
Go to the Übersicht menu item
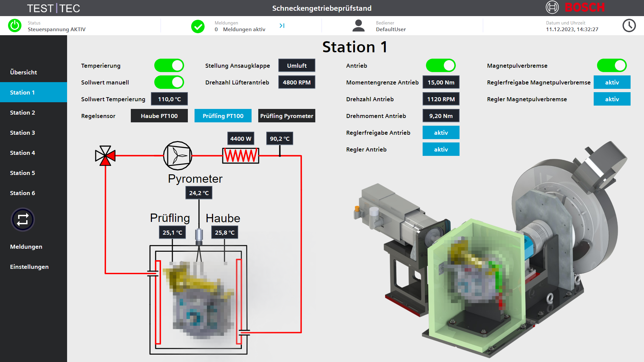click(23, 72)
